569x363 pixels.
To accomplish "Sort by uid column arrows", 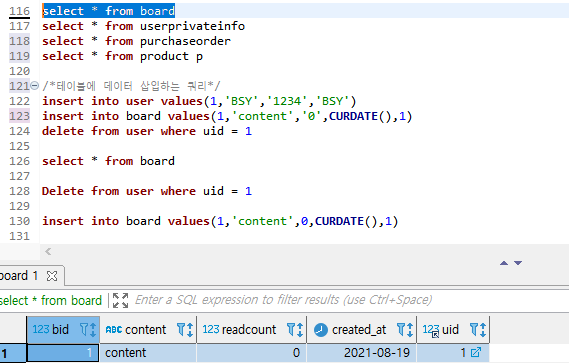I will (483, 330).
